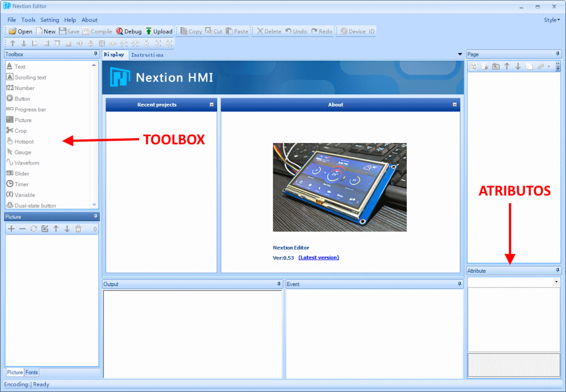
Task: Select the Text component in Toolbox
Action: pos(16,66)
